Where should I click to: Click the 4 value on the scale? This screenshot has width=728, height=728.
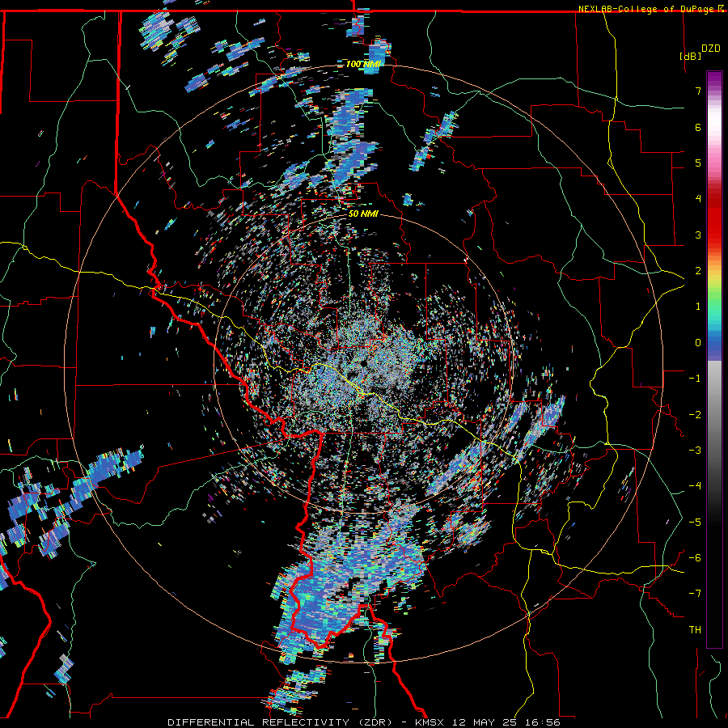[x=698, y=199]
